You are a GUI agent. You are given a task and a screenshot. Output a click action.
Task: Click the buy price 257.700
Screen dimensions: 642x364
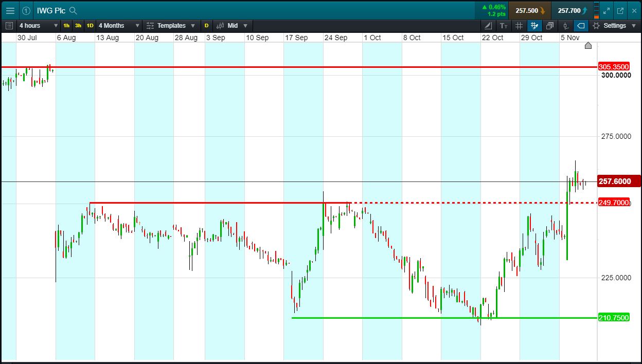click(x=572, y=10)
